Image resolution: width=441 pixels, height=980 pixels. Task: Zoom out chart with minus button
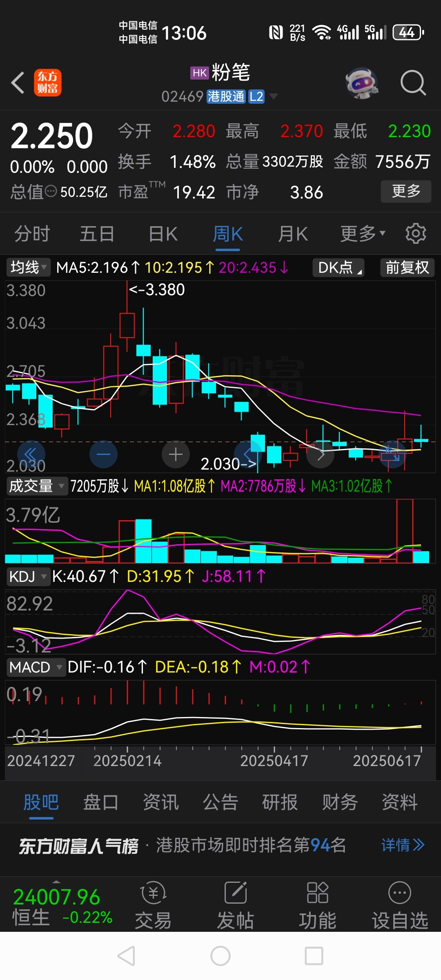tap(103, 454)
